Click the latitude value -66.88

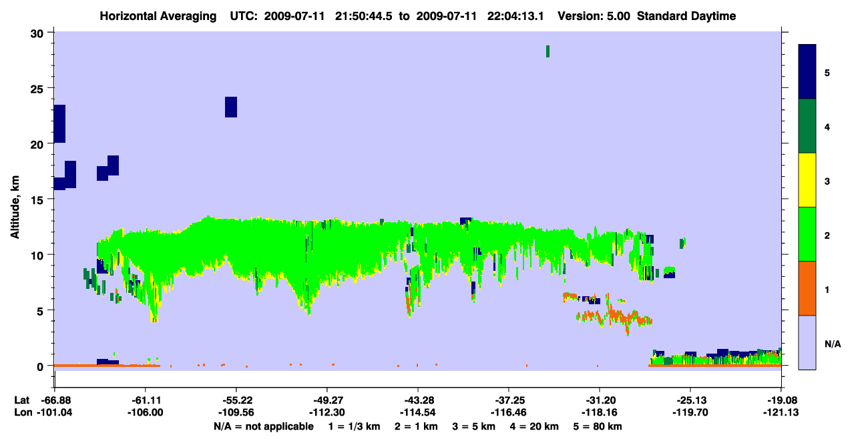coord(55,400)
